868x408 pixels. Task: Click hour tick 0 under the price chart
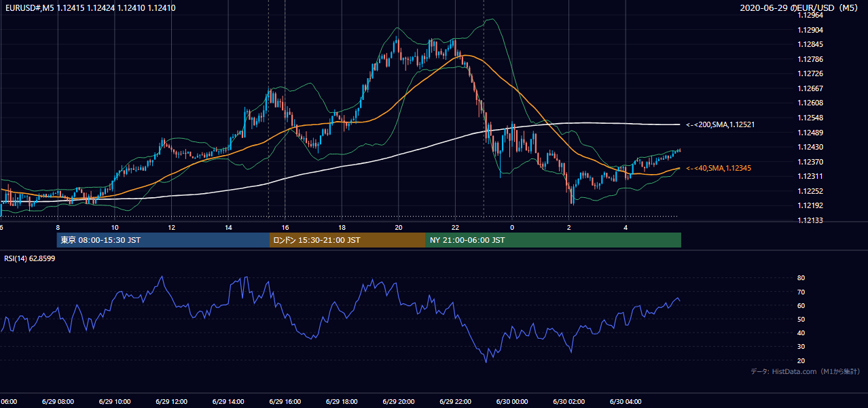[511, 227]
